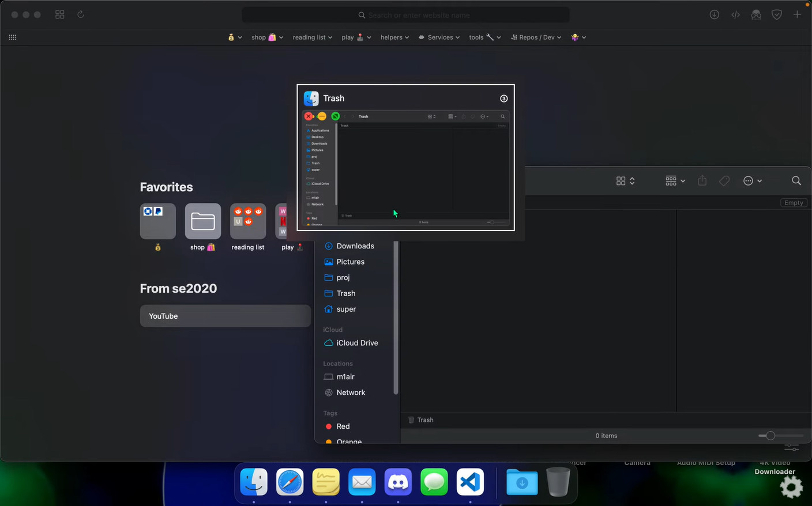
Task: Open the money bag favorites folder tile
Action: pos(158,221)
